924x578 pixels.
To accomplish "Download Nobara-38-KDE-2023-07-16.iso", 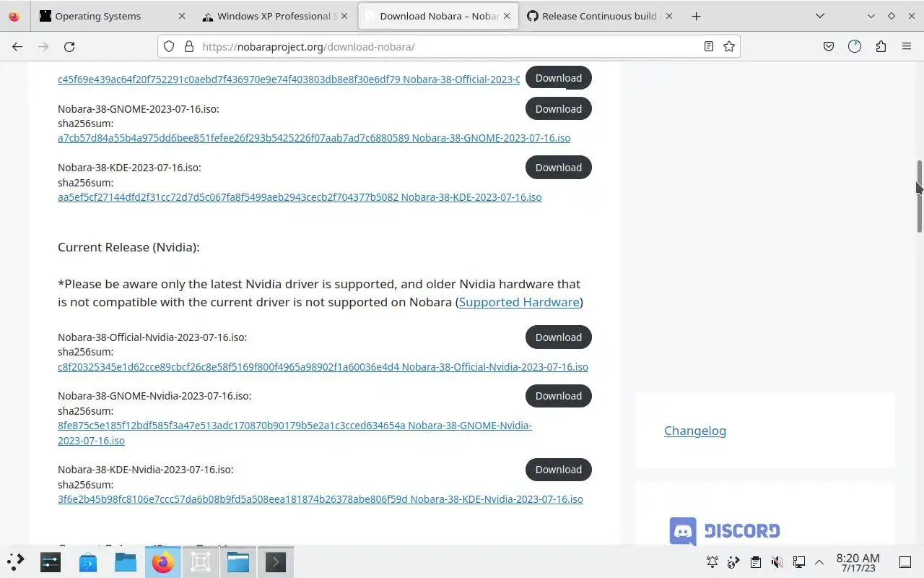I will (558, 168).
